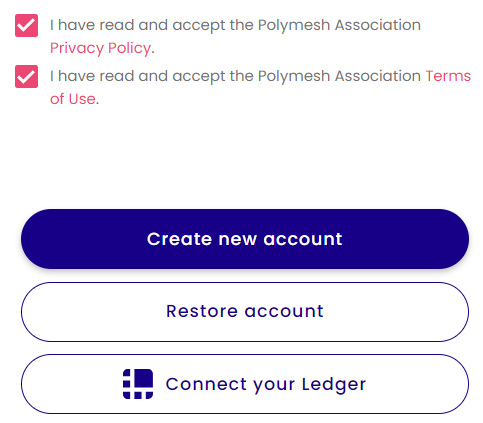Open the Privacy Policy link
This screenshot has height=423, width=483.
[100, 48]
